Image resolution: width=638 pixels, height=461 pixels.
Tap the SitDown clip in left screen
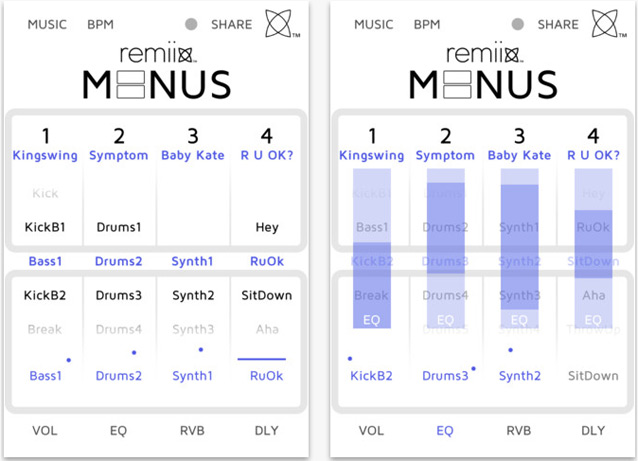point(266,295)
